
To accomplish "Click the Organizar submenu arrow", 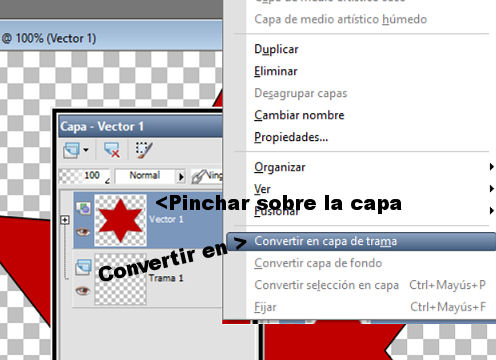I will coord(491,167).
